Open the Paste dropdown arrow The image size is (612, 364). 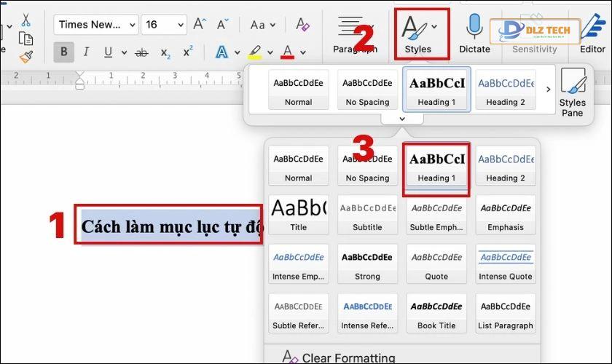point(9,26)
